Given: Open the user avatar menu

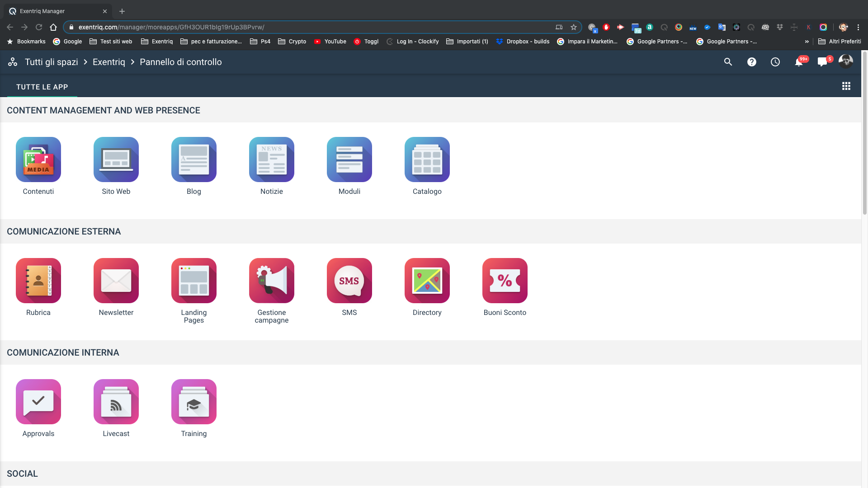Looking at the screenshot, I should click(846, 61).
